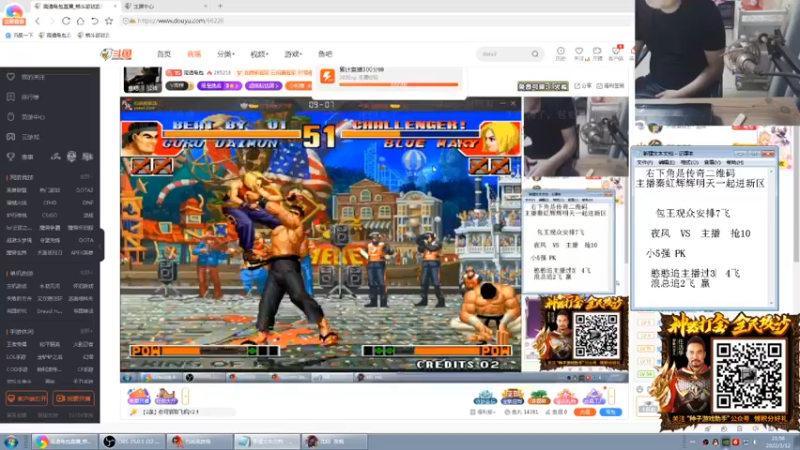The image size is (800, 450).
Task: Click the first gift icon below the video
Action: [x=138, y=396]
